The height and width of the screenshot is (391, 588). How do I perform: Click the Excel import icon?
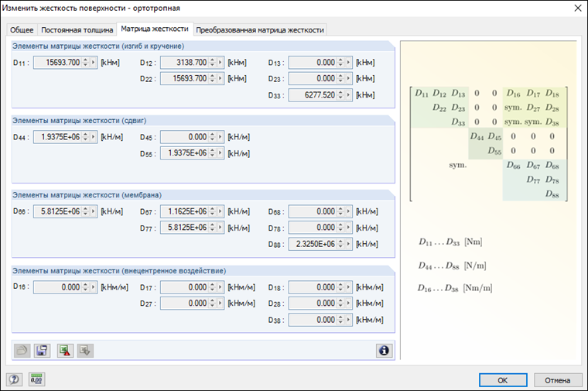85,351
